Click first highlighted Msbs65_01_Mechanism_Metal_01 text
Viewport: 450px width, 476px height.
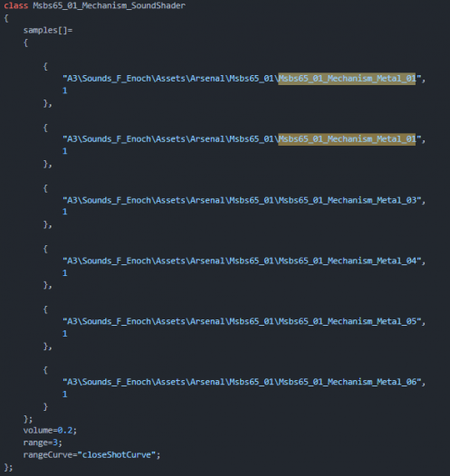[347, 79]
